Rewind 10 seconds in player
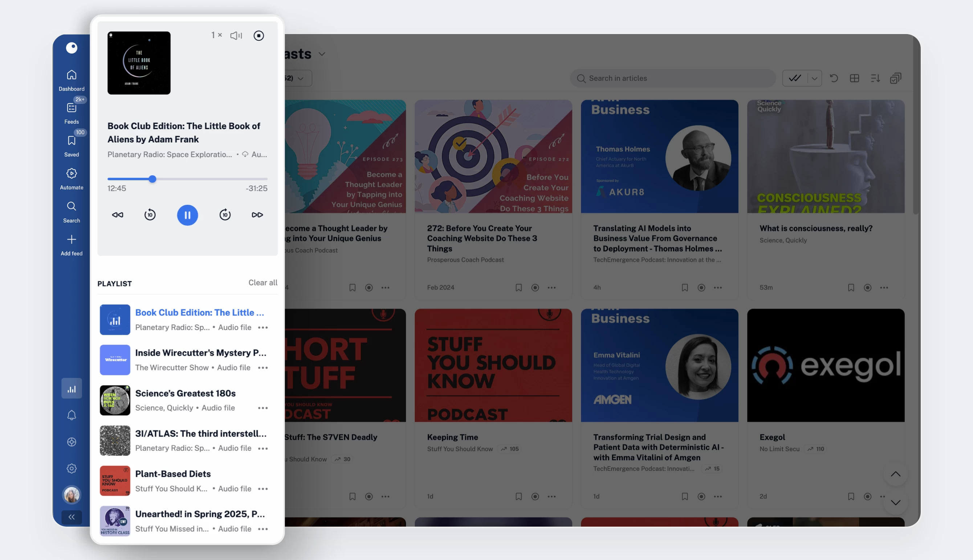The width and height of the screenshot is (973, 560). point(150,215)
